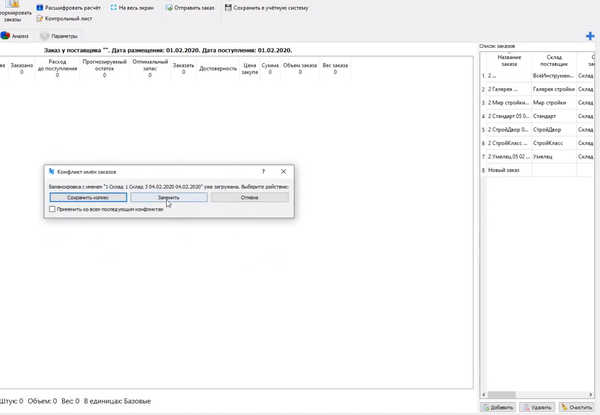Open Расшифровать расчёт tool
The height and width of the screenshot is (415, 600).
coord(68,8)
